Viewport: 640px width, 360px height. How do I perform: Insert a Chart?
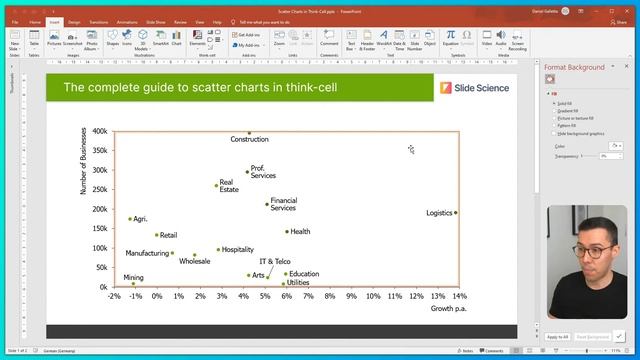176,38
